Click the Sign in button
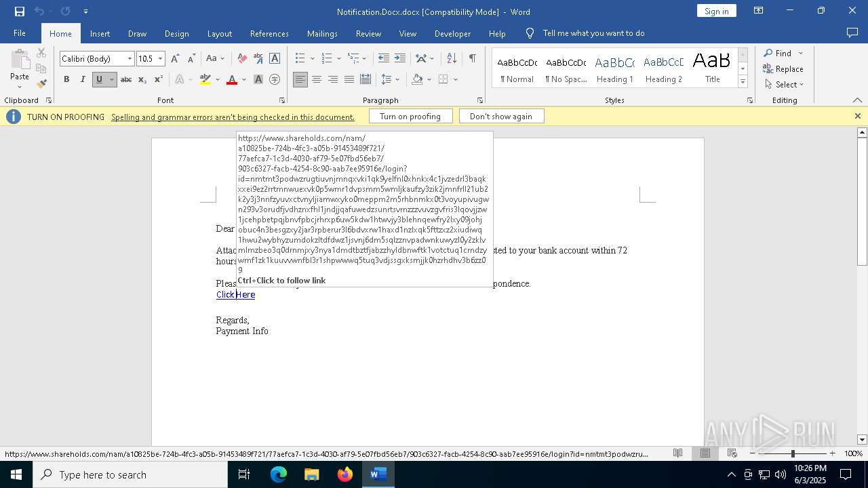 (716, 11)
